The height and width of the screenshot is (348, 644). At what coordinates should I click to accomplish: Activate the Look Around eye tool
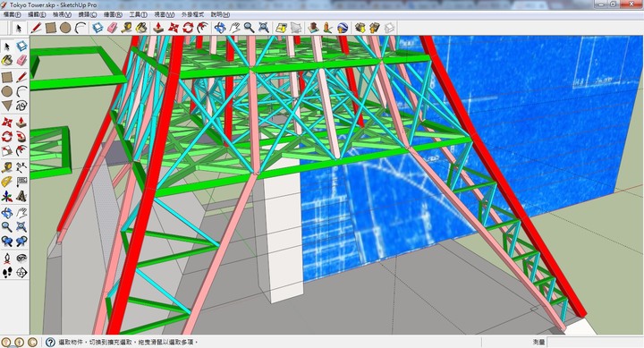(x=21, y=258)
